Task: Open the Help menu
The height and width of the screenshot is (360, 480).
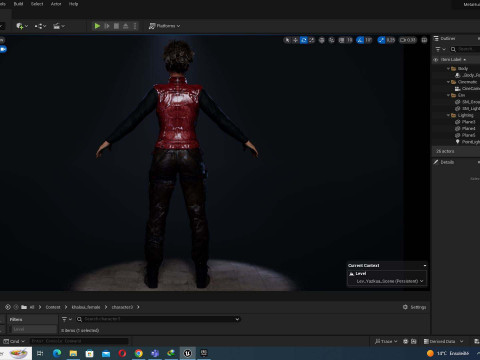Action: point(73,4)
